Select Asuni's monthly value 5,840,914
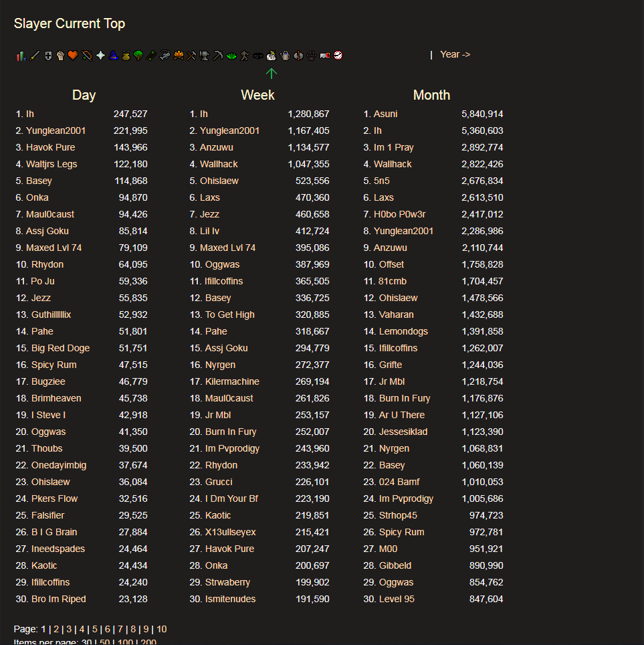The height and width of the screenshot is (645, 644). tap(482, 114)
